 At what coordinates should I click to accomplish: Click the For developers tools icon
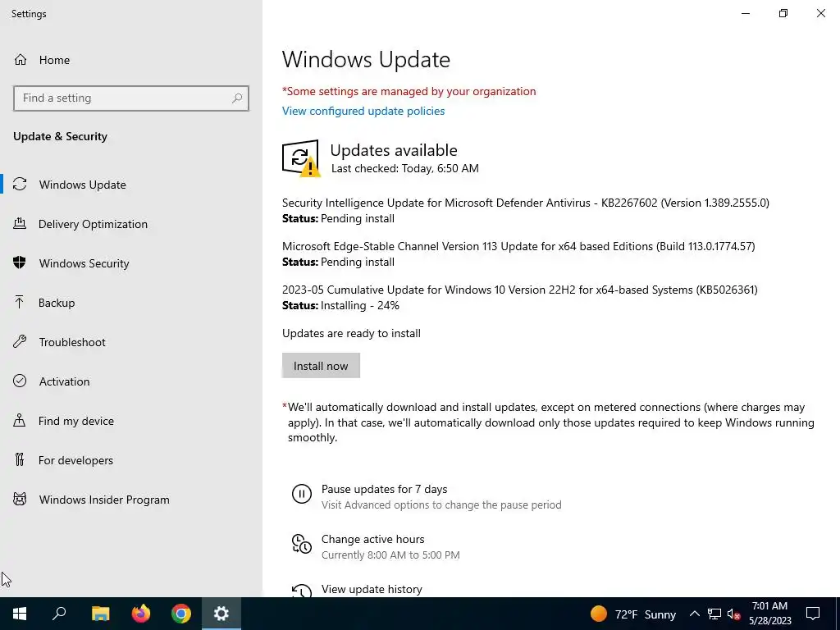click(x=20, y=459)
